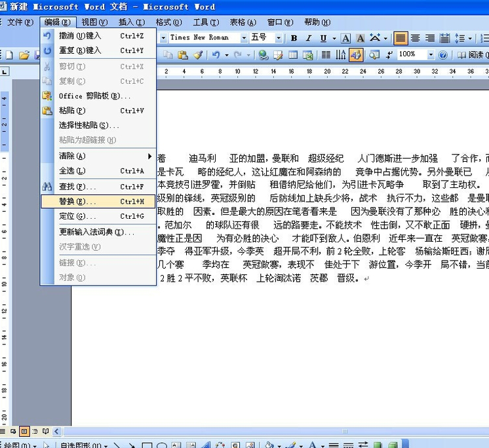Expand the Underline style dropdown arrow
Viewport: 489px width, 448px height.
[x=334, y=39]
